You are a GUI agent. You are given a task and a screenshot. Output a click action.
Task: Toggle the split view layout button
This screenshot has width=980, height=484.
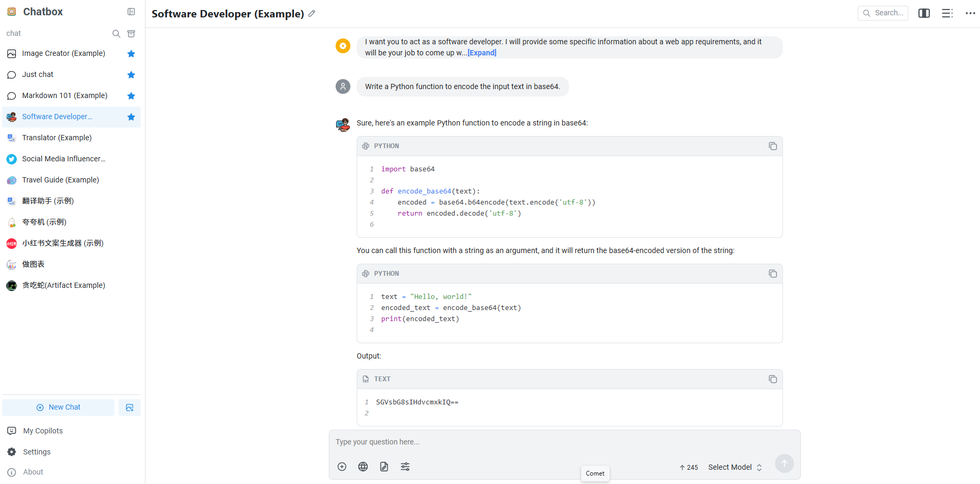pos(924,13)
